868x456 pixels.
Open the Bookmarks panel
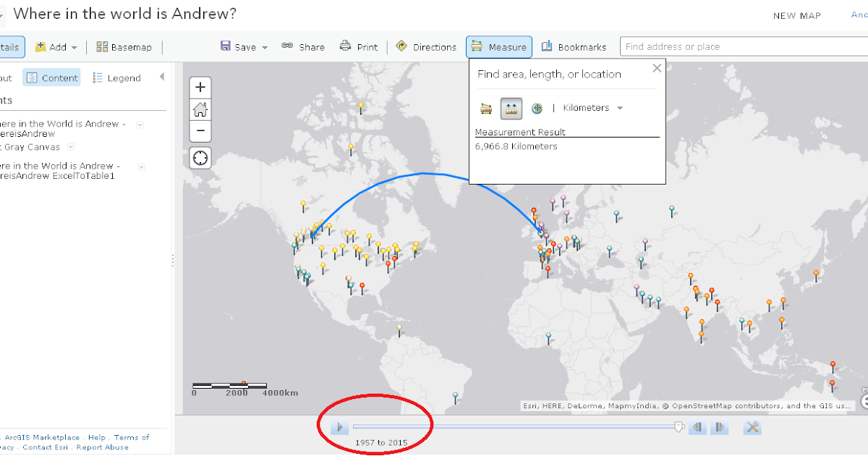(574, 46)
